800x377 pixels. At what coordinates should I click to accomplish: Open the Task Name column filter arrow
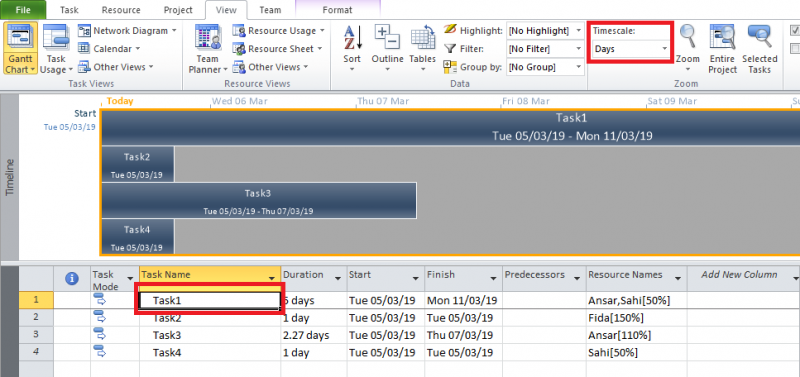tap(272, 279)
